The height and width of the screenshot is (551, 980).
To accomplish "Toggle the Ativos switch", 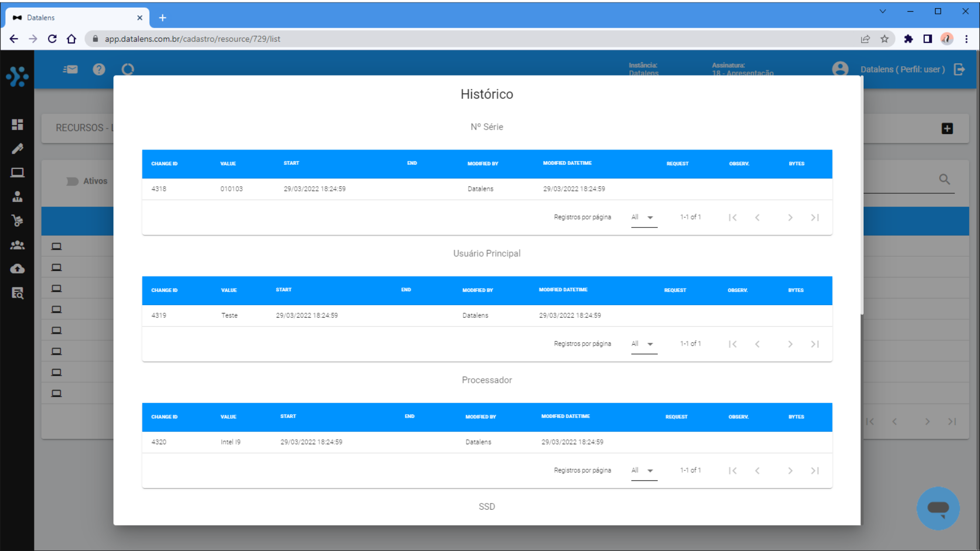I will click(72, 181).
